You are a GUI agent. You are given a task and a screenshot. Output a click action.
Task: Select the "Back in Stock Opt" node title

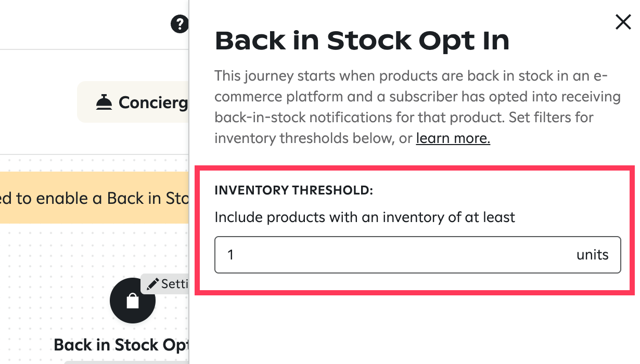point(121,345)
